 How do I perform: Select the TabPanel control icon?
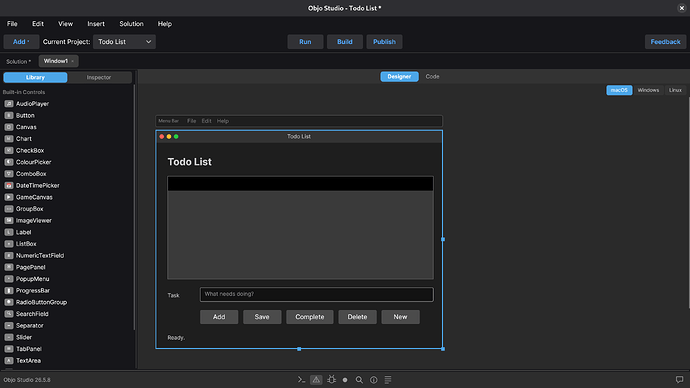pyautogui.click(x=9, y=349)
